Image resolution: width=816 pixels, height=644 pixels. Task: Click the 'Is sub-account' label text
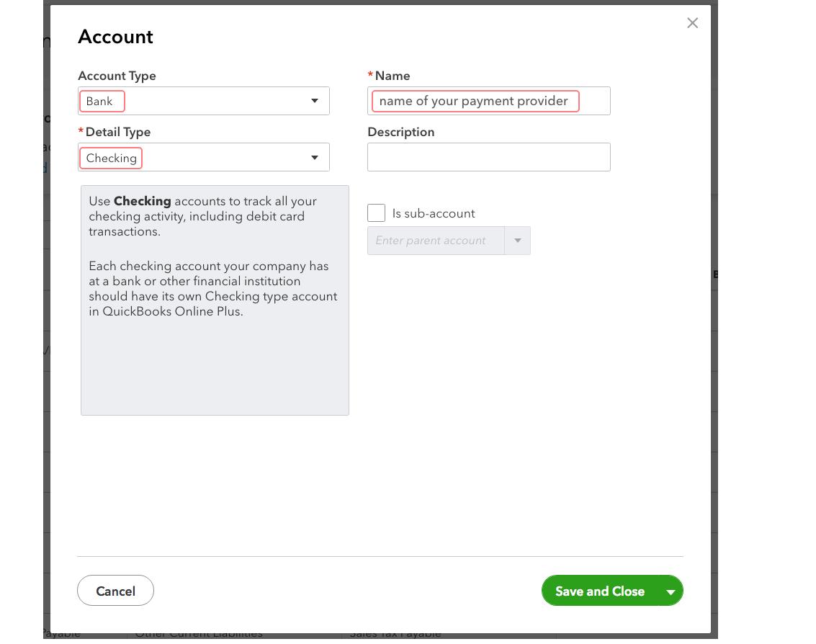[434, 213]
